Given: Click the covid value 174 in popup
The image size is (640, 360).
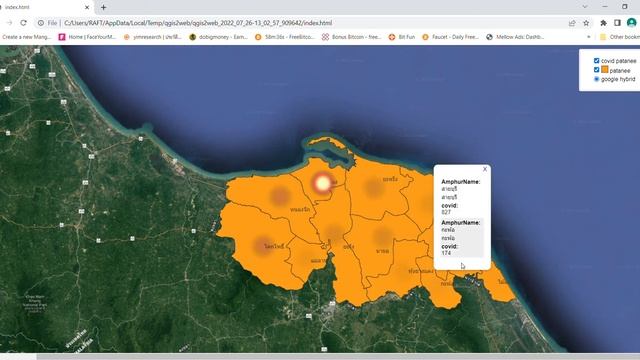Looking at the screenshot, I should [x=446, y=253].
